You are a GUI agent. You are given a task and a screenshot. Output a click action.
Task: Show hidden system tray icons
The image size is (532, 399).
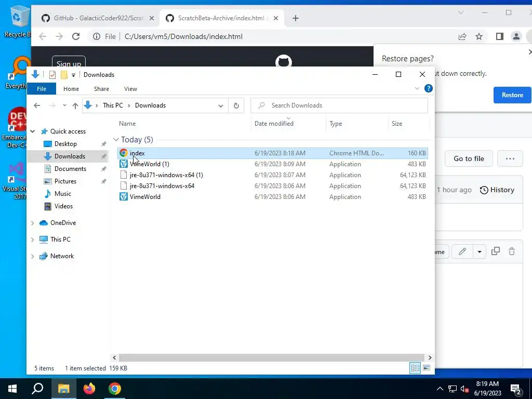[x=440, y=389]
